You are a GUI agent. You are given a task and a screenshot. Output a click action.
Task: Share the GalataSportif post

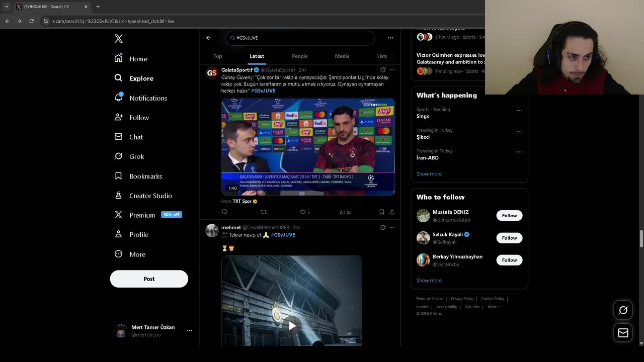[392, 212]
